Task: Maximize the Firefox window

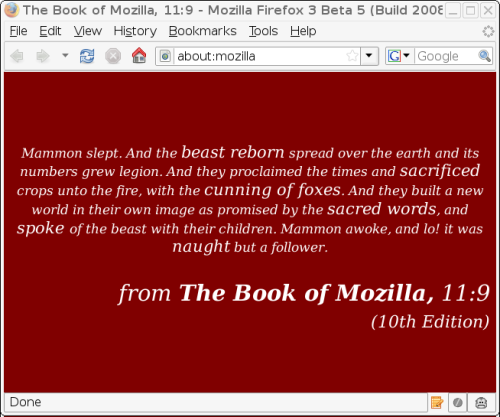Action: [470, 11]
